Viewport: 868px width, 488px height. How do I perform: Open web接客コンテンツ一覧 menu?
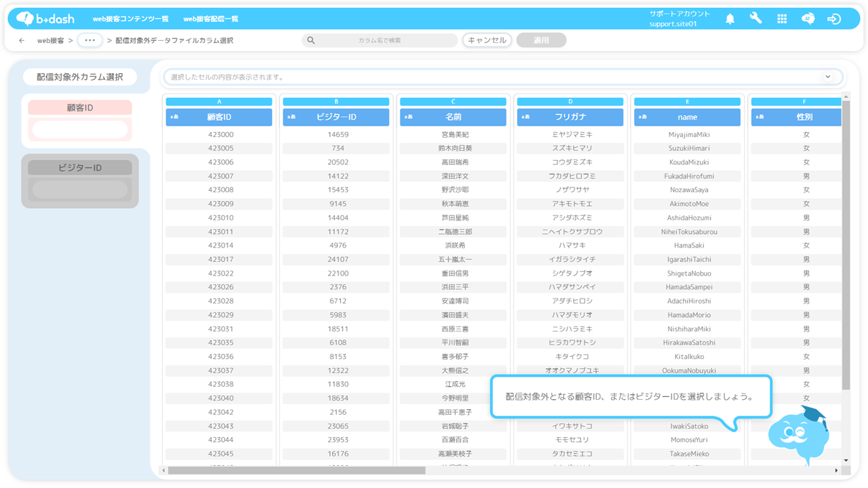[x=131, y=19]
